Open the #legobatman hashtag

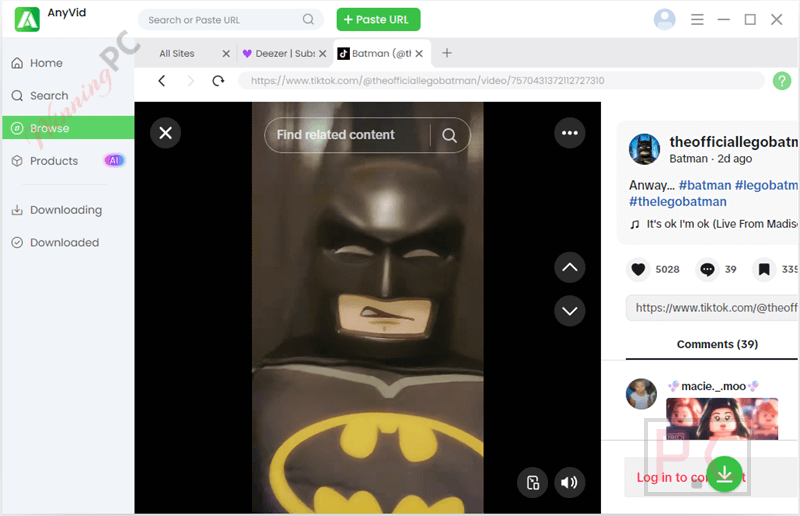click(x=766, y=185)
